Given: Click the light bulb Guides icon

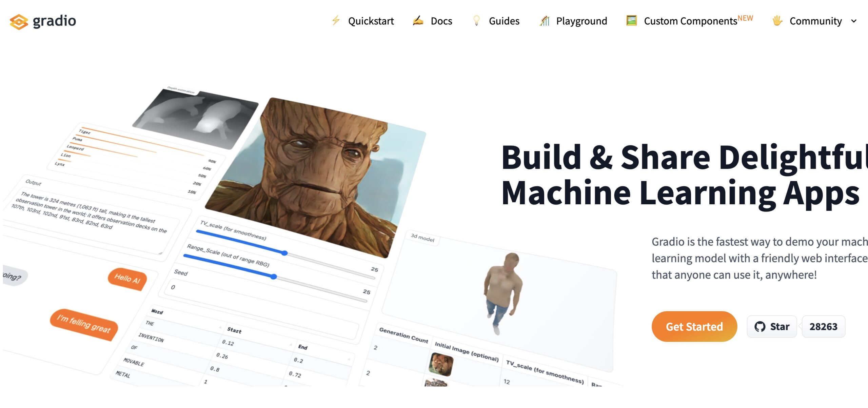Looking at the screenshot, I should point(476,21).
